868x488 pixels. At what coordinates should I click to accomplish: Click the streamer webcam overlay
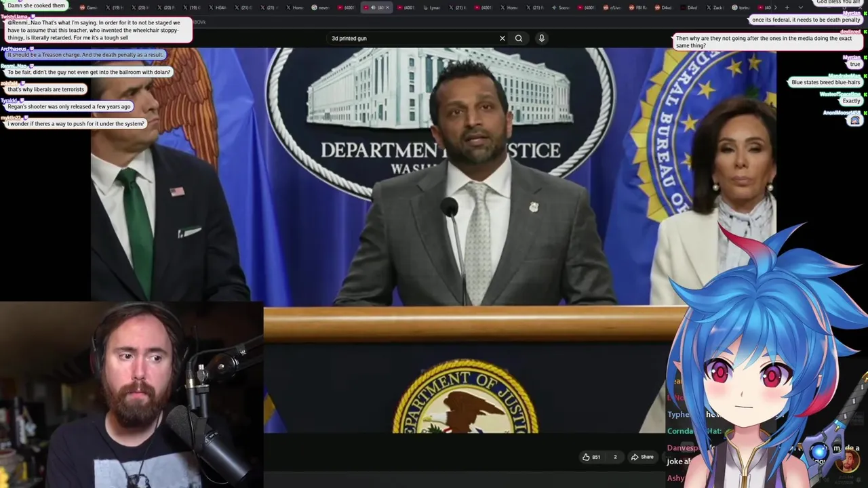click(132, 395)
